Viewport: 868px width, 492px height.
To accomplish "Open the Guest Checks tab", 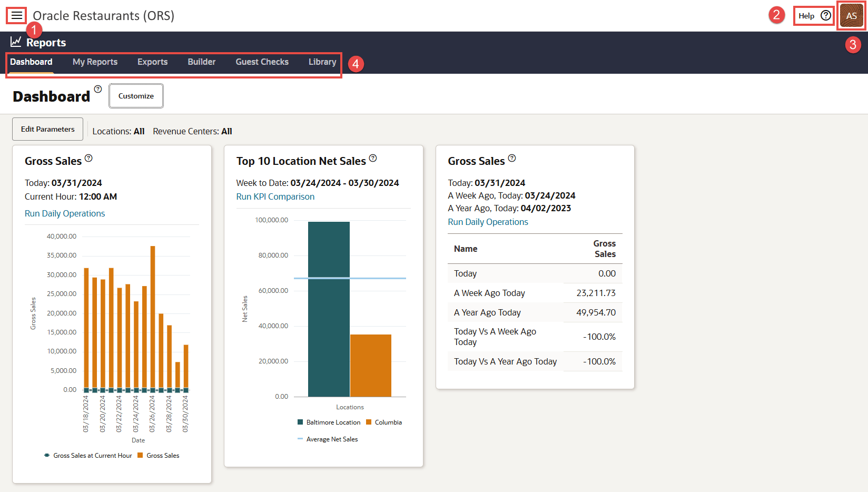I will (262, 62).
